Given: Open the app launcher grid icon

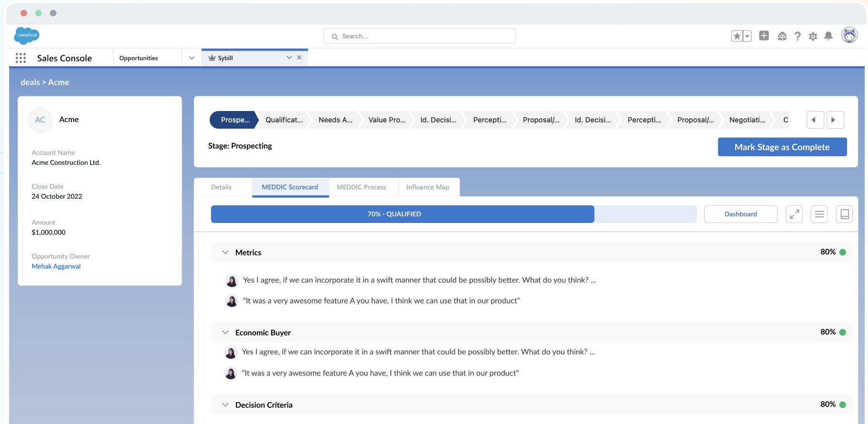Looking at the screenshot, I should [x=20, y=58].
